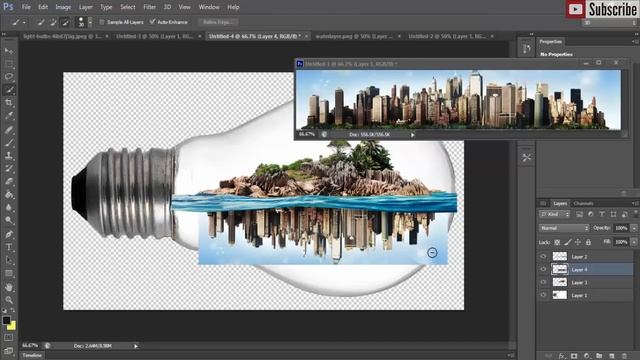The image size is (640, 360).
Task: Select the Rectangular Marquee tool
Action: (9, 64)
